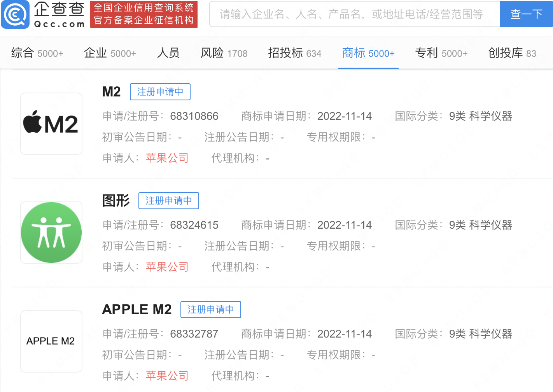This screenshot has width=553, height=392.
Task: Click the 企查查 brand name text
Action: (59, 9)
